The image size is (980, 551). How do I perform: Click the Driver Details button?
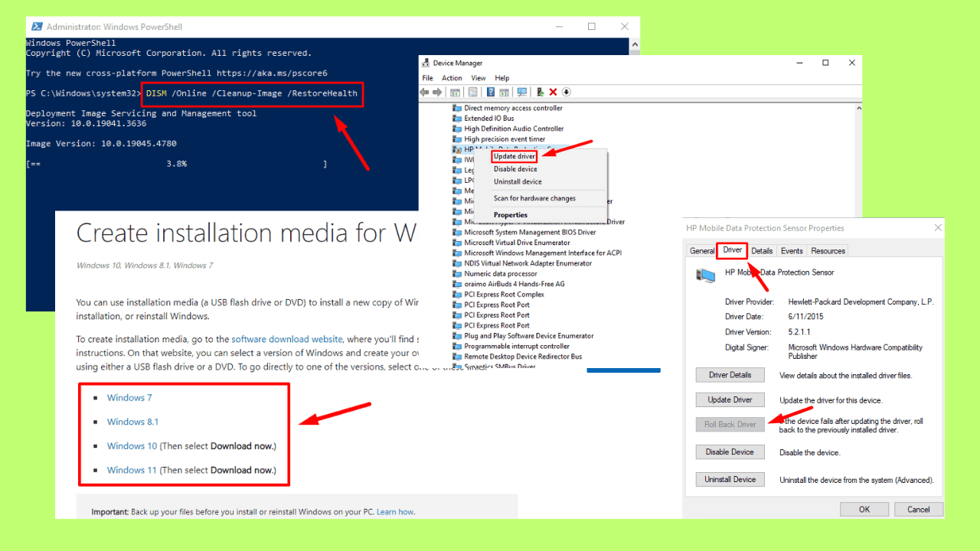(730, 375)
